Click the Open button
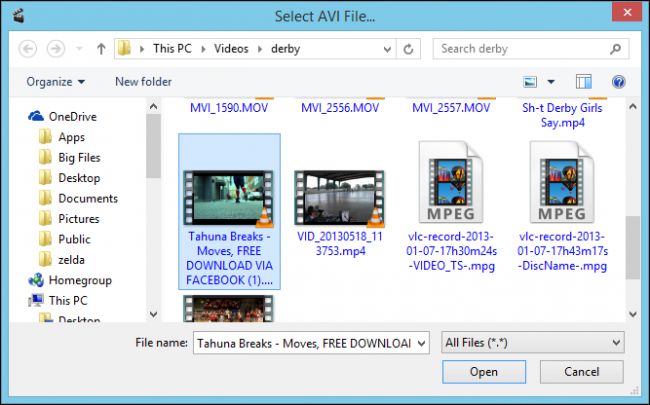Screen dimensions: 650x405 (484, 372)
